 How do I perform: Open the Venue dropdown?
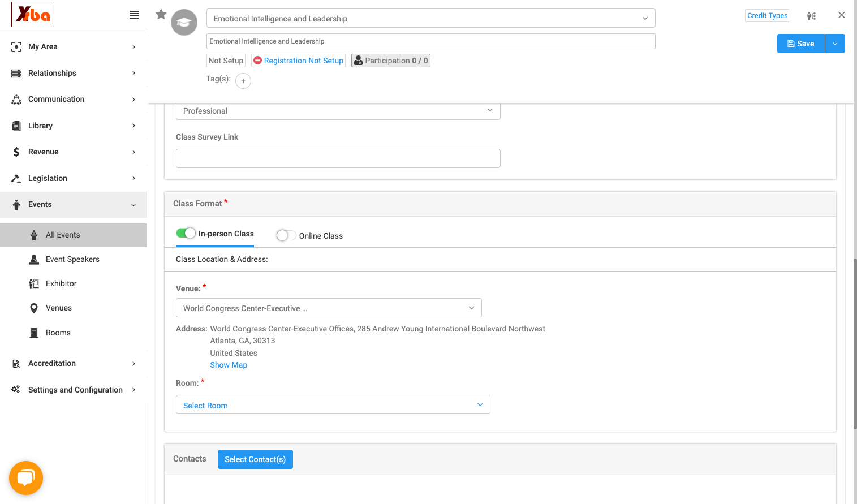(x=329, y=308)
